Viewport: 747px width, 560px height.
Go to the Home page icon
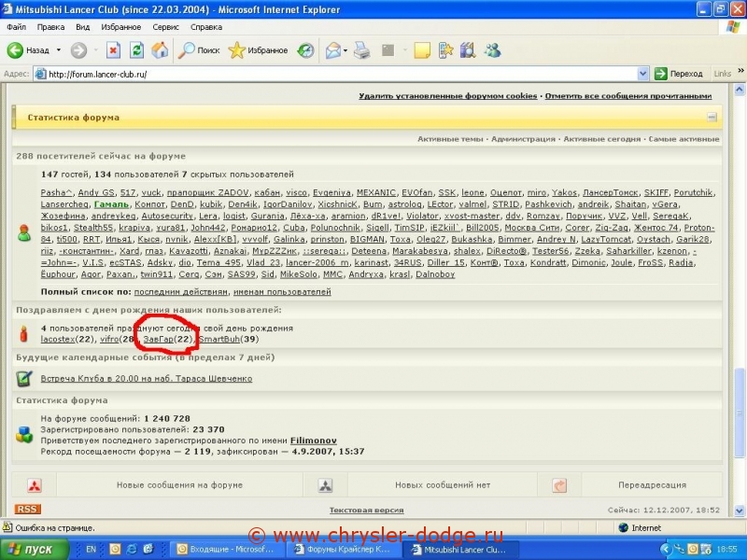pyautogui.click(x=160, y=50)
